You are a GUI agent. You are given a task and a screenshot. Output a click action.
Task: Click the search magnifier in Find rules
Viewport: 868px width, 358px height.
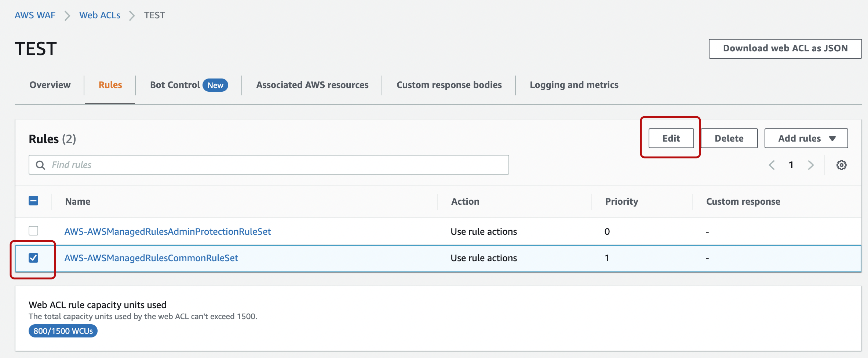coord(40,165)
